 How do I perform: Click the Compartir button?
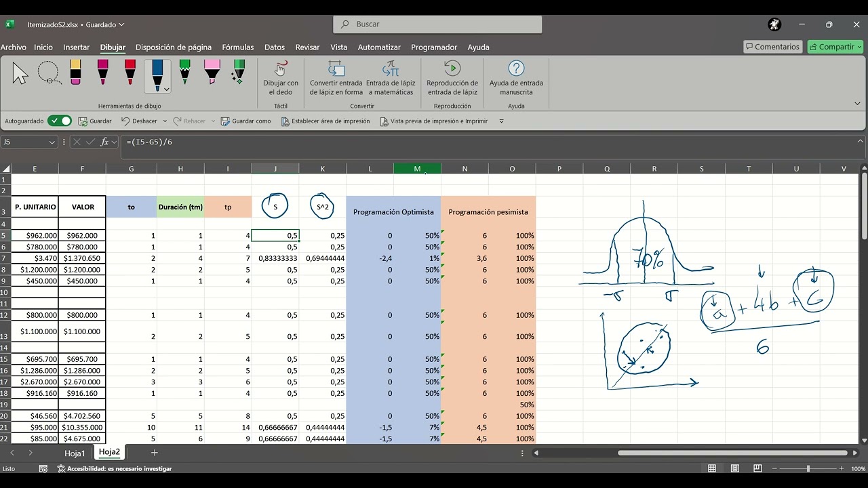pos(835,47)
